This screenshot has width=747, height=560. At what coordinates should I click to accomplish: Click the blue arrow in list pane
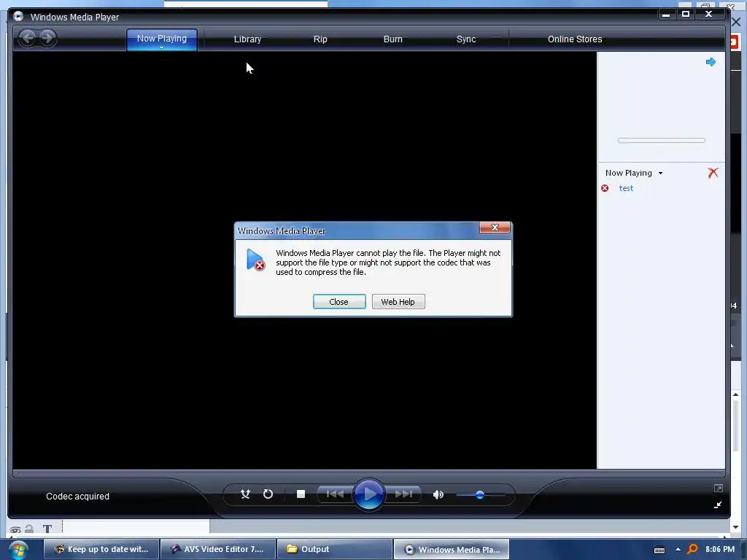[x=711, y=62]
